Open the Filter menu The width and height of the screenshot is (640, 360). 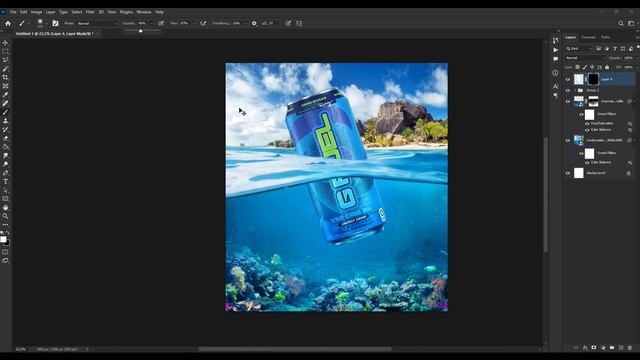[90, 12]
